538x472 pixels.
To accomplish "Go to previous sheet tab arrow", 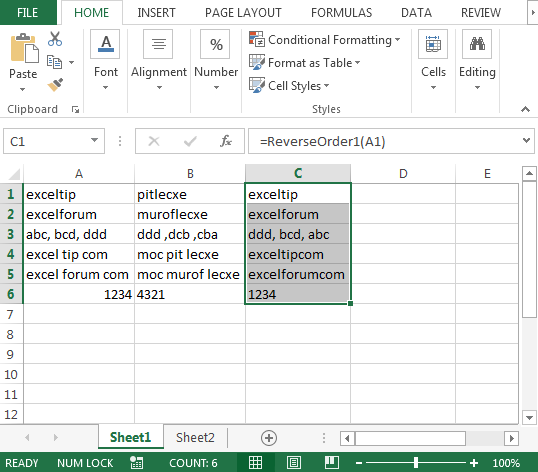I will (27, 438).
